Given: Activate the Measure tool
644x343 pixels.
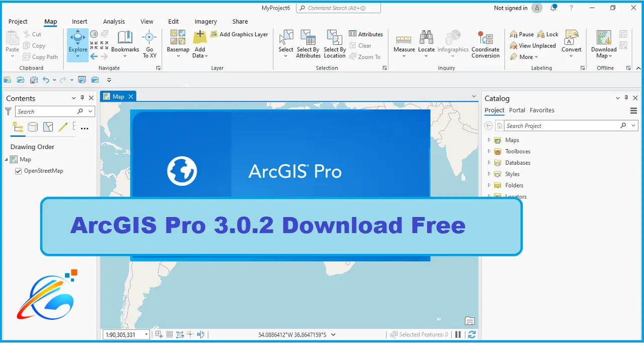Looking at the screenshot, I should coord(404,44).
